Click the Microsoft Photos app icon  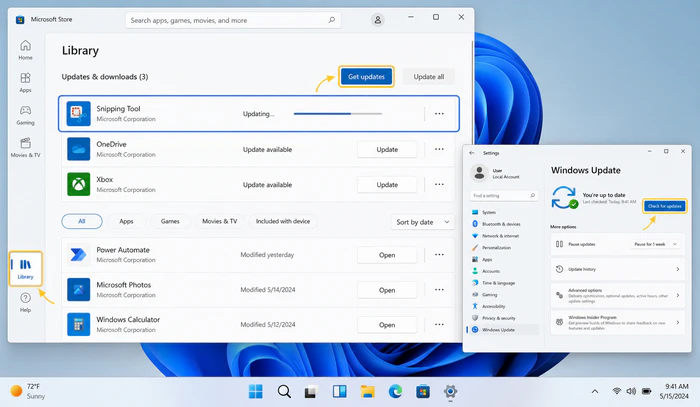(79, 290)
